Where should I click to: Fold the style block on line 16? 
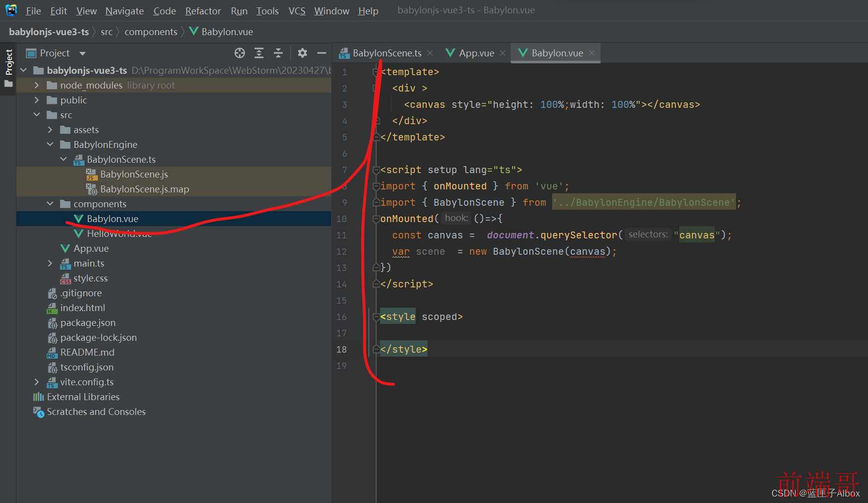click(376, 317)
